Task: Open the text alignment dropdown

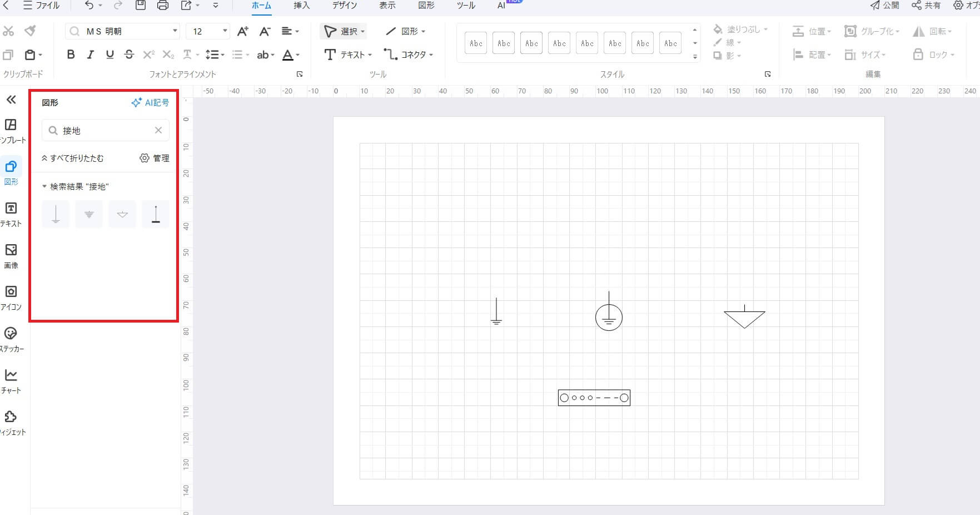Action: coord(290,31)
